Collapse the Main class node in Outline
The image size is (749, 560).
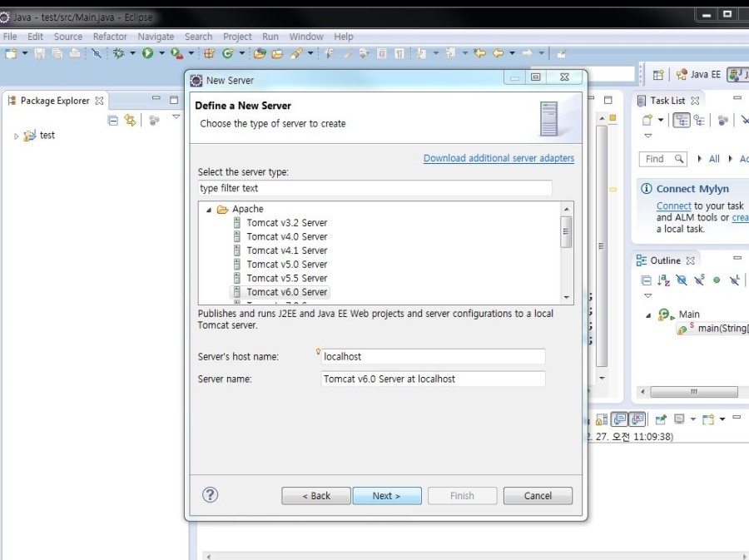[648, 315]
